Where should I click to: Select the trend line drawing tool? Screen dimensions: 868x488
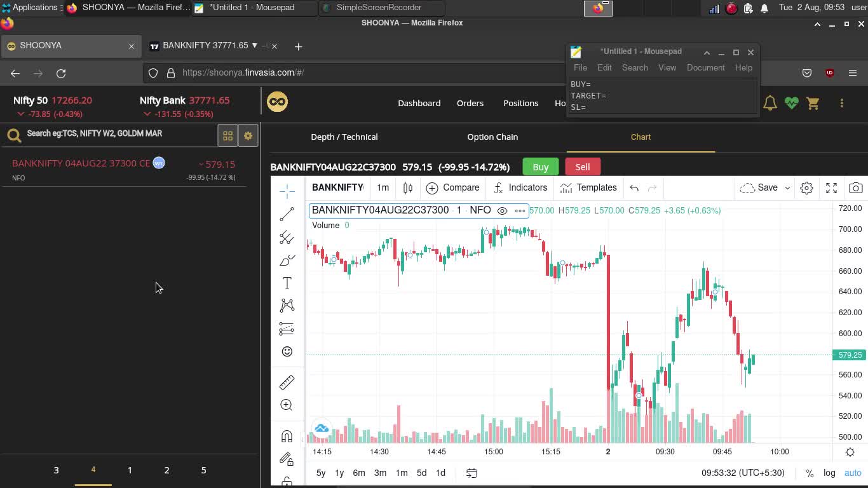287,214
